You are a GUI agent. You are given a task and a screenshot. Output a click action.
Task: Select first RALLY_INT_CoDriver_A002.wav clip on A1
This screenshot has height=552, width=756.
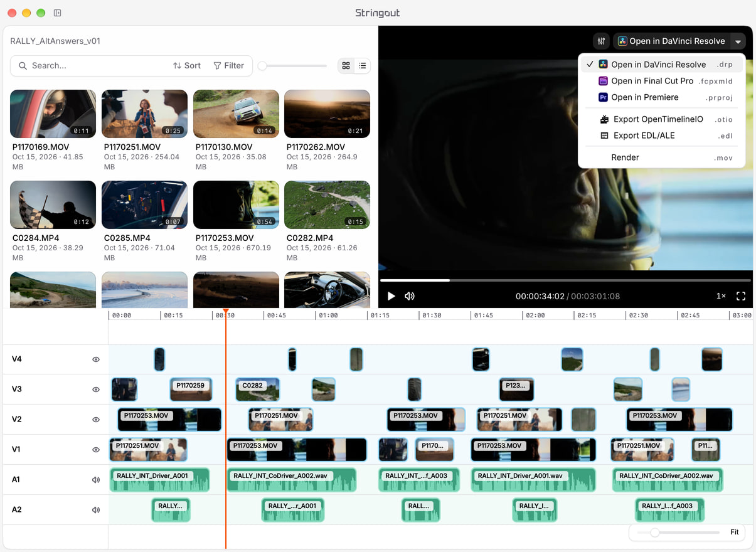click(x=292, y=480)
